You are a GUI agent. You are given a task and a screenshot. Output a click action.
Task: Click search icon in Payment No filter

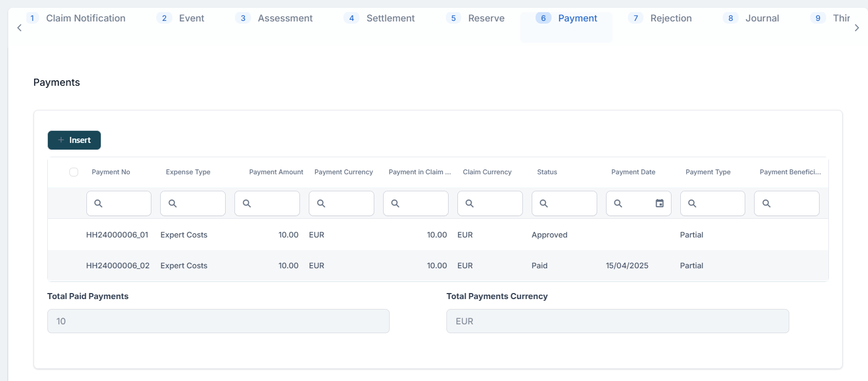[x=99, y=203]
